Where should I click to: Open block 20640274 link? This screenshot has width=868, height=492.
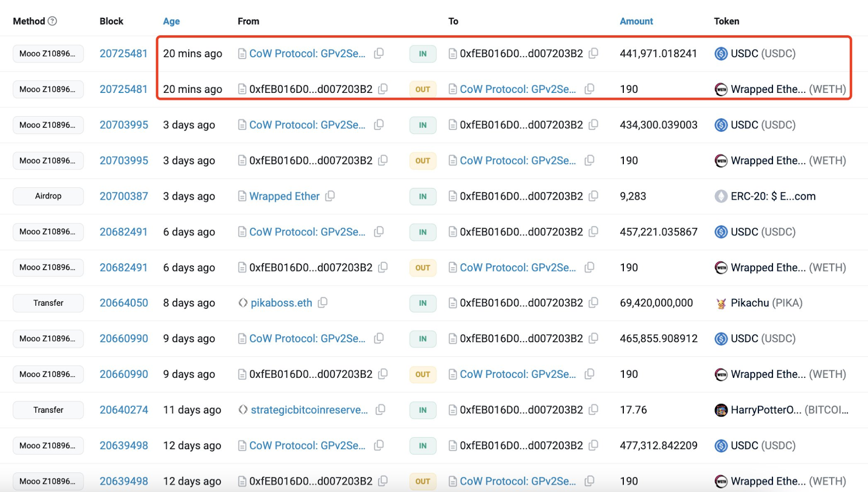tap(124, 410)
